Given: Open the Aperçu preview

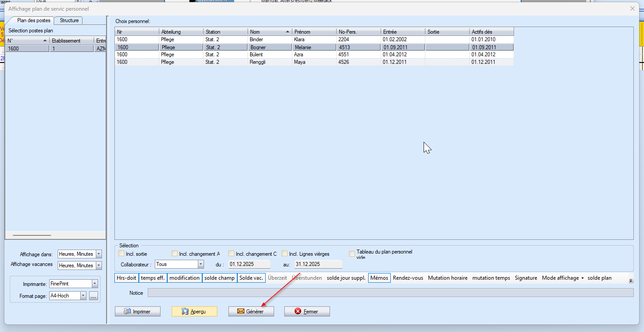Looking at the screenshot, I should (x=194, y=312).
